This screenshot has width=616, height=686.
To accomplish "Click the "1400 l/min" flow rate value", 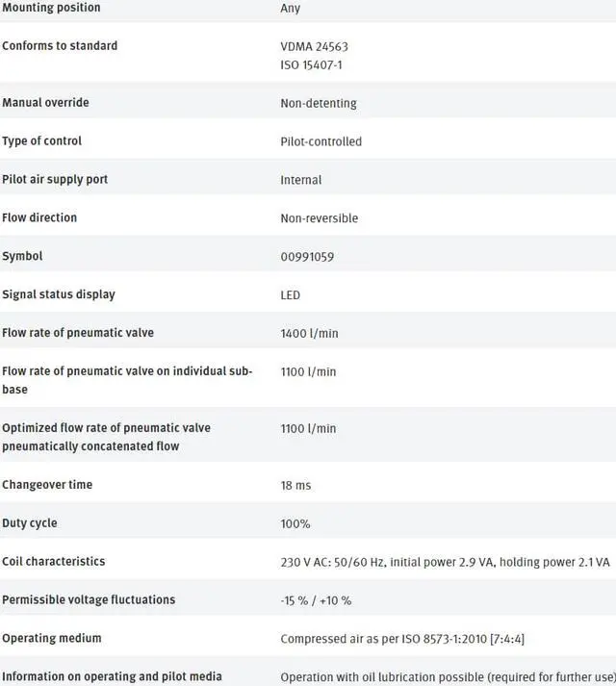I will pyautogui.click(x=309, y=333).
